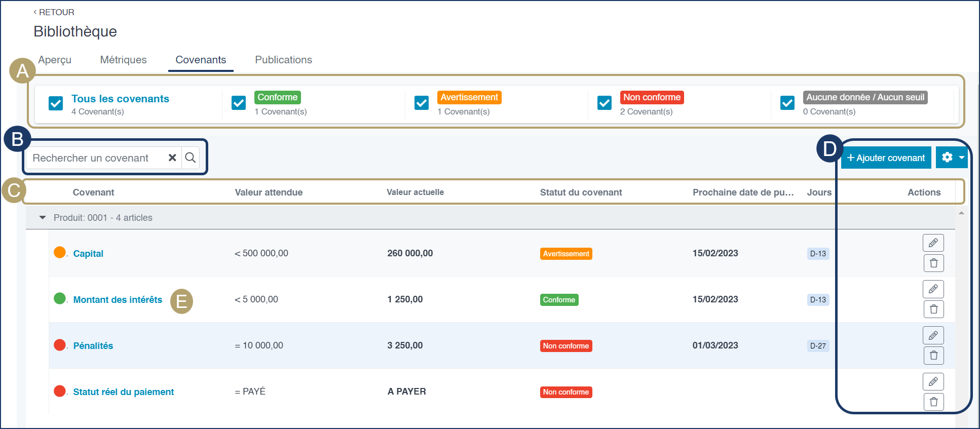The width and height of the screenshot is (980, 429).
Task: Click trash icon for Pénalités row
Action: click(933, 356)
